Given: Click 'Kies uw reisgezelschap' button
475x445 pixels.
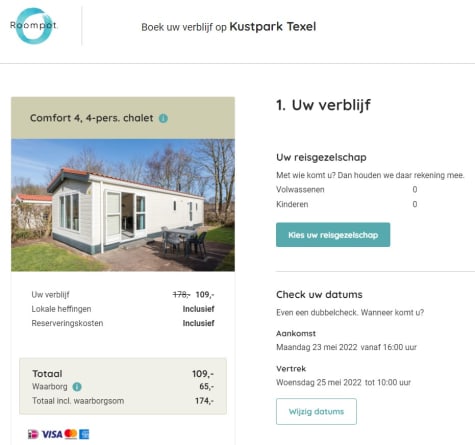Looking at the screenshot, I should [x=333, y=235].
